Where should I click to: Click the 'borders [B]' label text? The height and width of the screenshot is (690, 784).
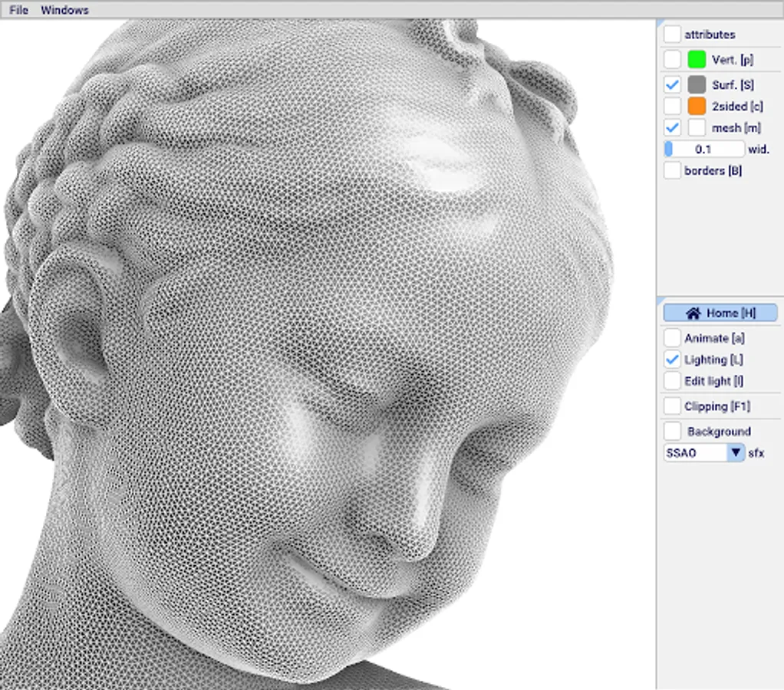713,171
